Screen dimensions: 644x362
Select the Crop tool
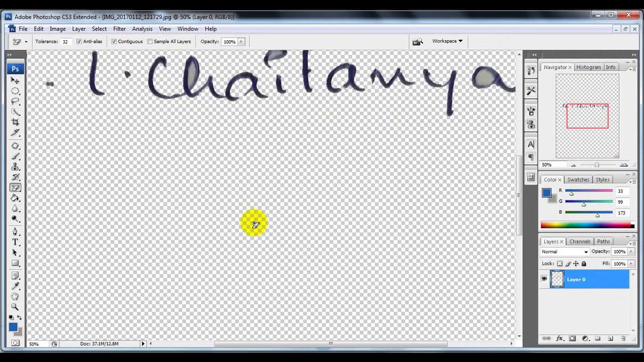[15, 122]
